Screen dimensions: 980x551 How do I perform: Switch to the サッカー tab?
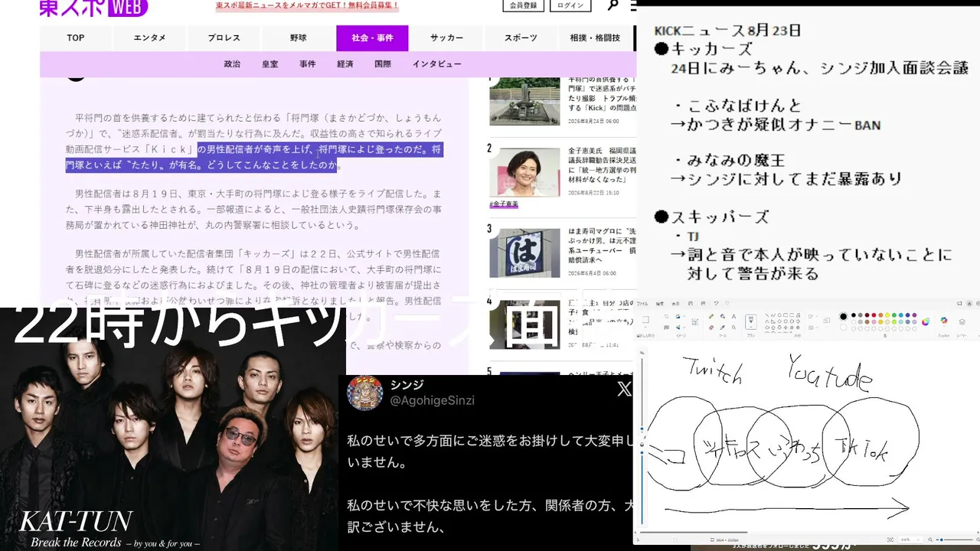point(446,38)
